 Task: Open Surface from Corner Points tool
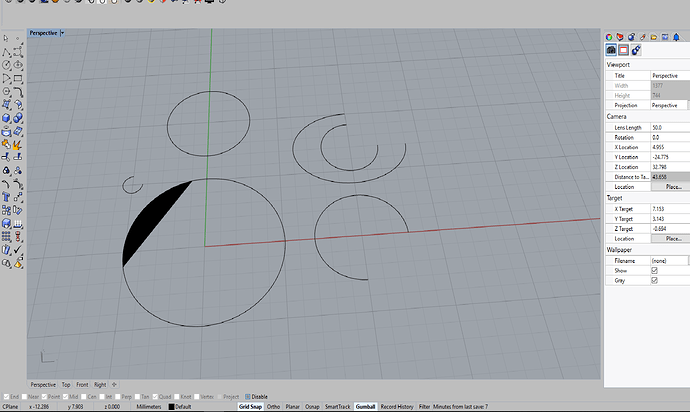tap(6, 105)
